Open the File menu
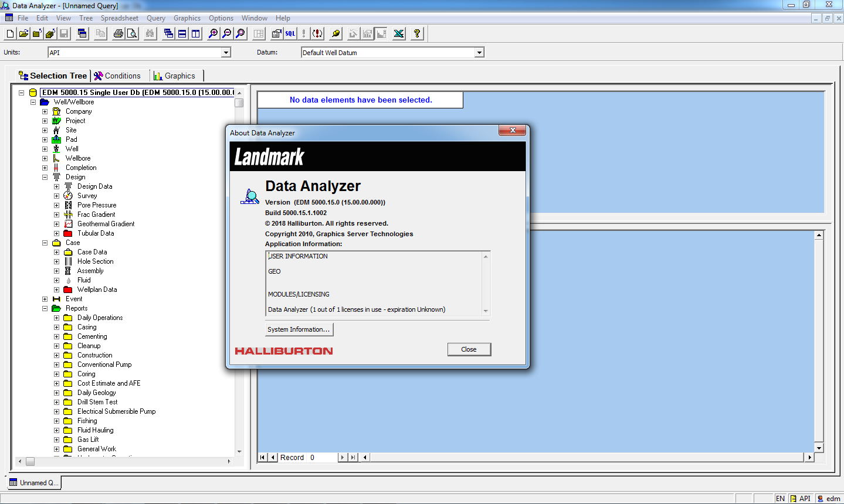 click(23, 18)
